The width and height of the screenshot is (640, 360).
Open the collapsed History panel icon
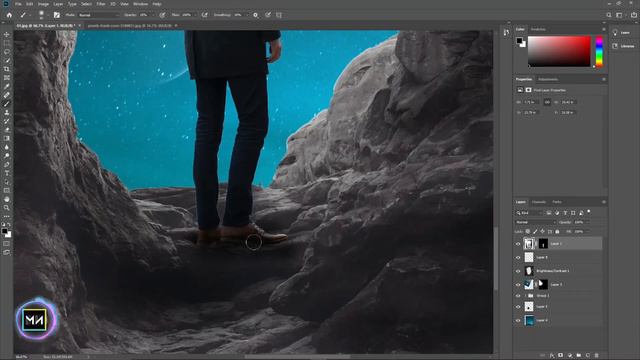click(506, 33)
